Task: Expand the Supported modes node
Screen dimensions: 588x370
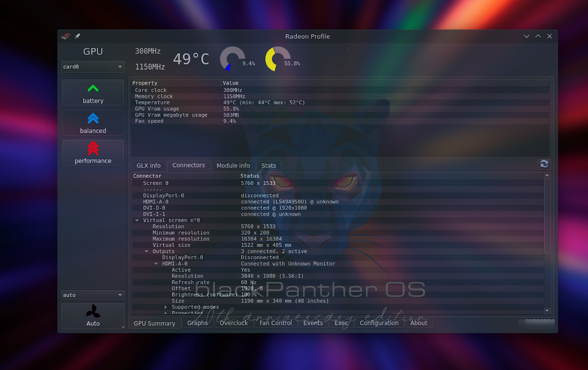Action: click(165, 307)
